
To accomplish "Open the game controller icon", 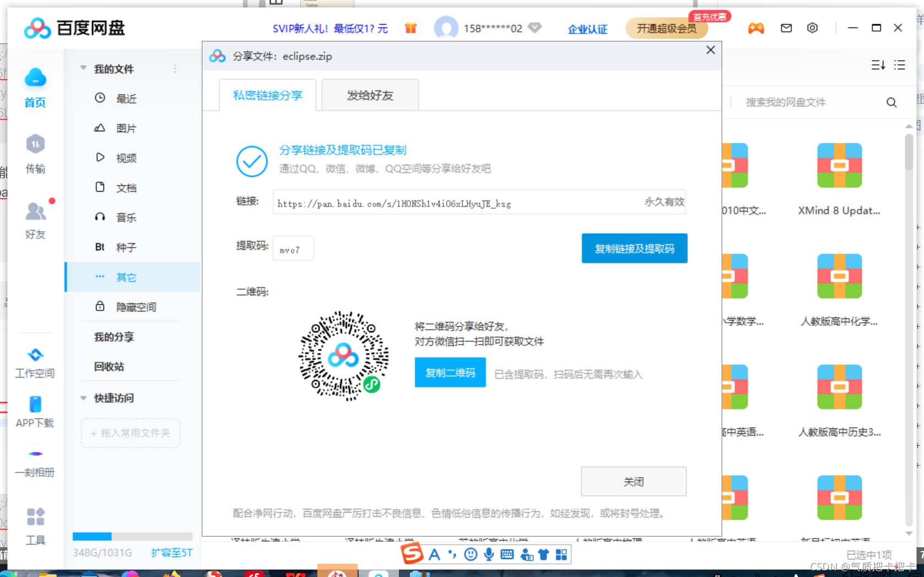I will coord(756,28).
